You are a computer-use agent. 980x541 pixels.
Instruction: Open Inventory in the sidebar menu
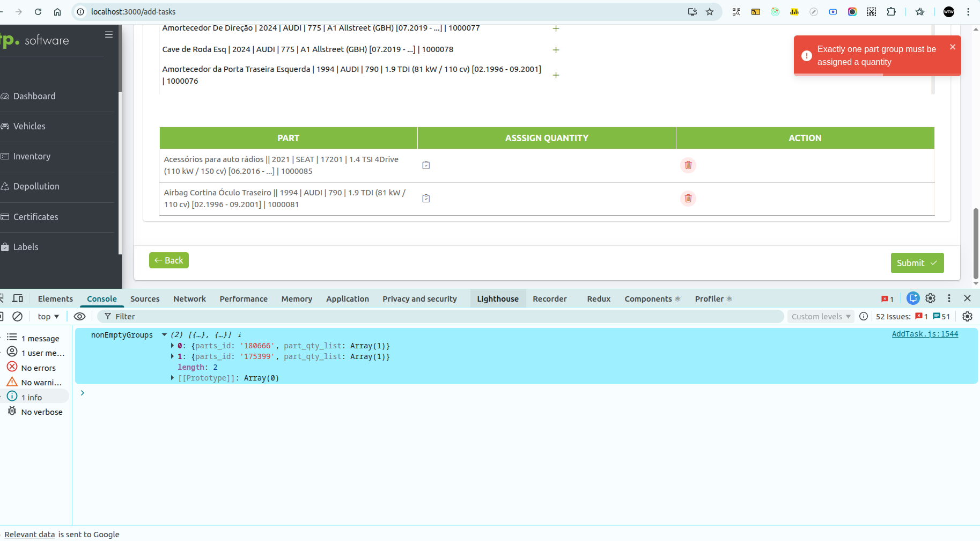[32, 157]
